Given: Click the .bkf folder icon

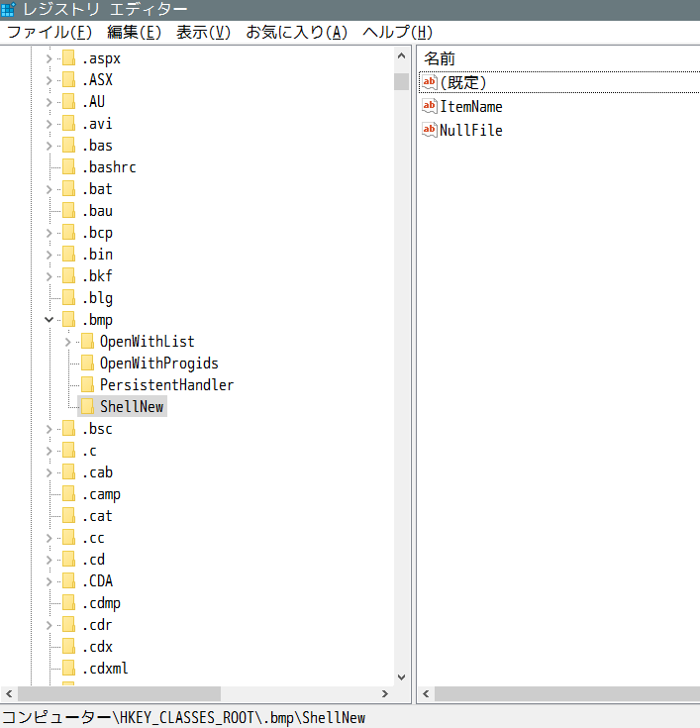Looking at the screenshot, I should [x=68, y=275].
